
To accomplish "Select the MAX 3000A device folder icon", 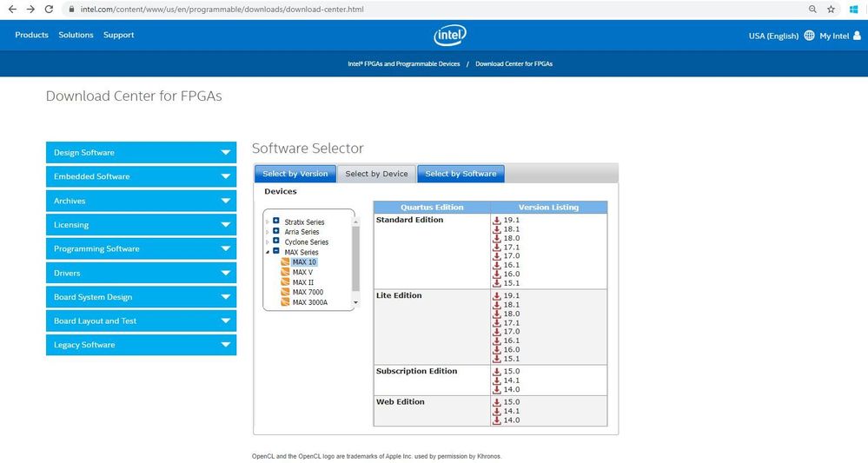I will pyautogui.click(x=285, y=302).
